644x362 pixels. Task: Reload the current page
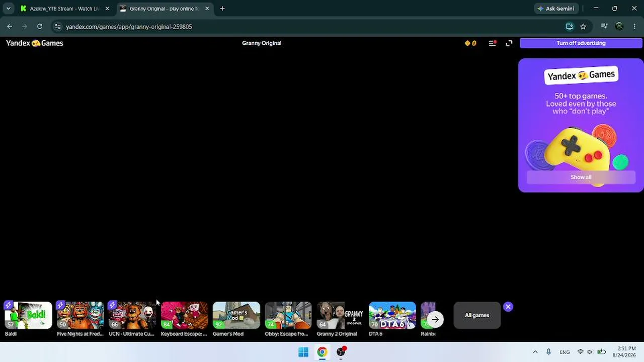40,27
